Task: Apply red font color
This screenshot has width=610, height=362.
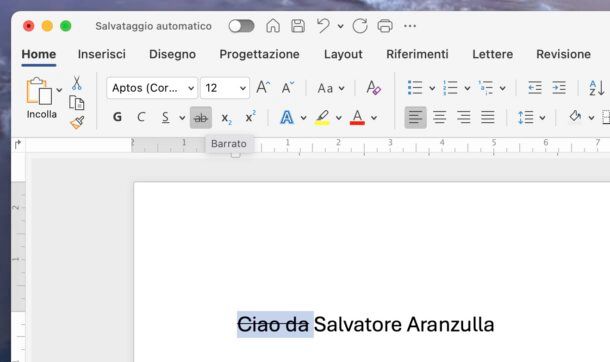Action: 357,117
